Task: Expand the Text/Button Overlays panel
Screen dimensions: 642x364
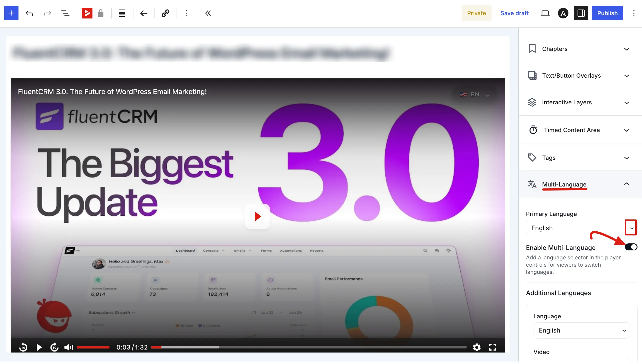Action: [x=581, y=75]
